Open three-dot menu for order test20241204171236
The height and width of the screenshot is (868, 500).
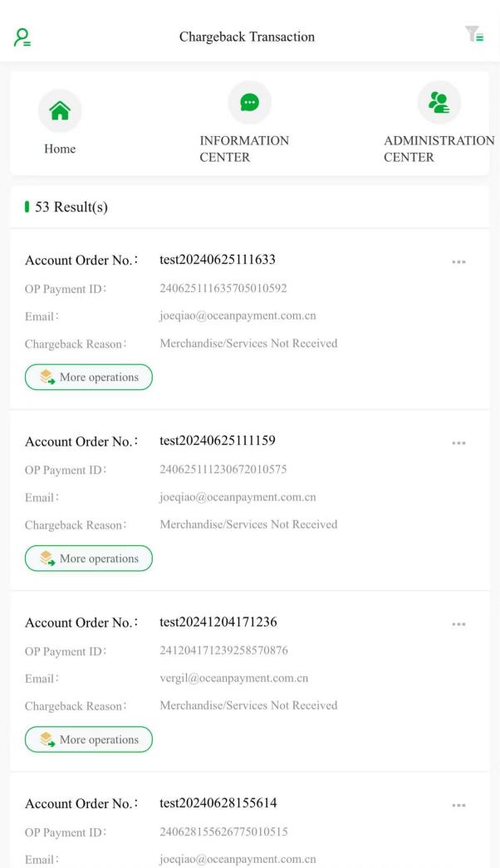(x=458, y=624)
